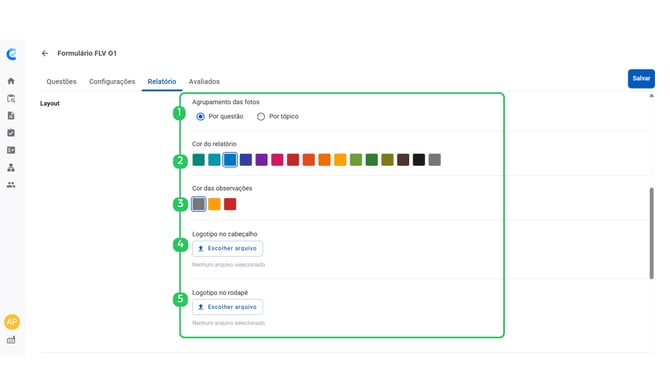Click the Layout section label

coord(50,103)
